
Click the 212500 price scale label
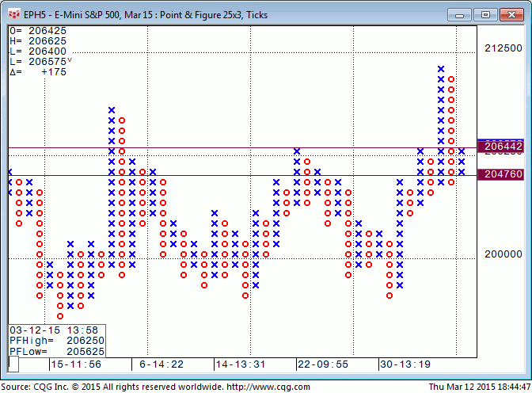click(x=503, y=48)
